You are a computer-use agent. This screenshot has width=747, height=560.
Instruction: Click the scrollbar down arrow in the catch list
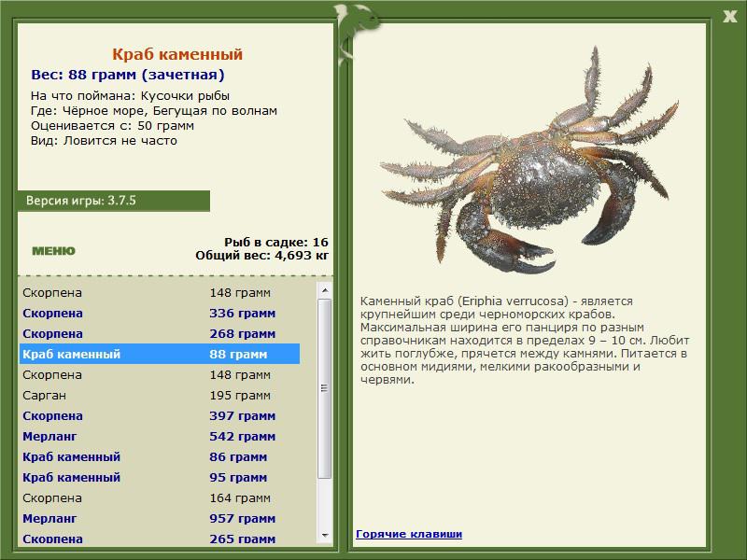click(x=325, y=535)
